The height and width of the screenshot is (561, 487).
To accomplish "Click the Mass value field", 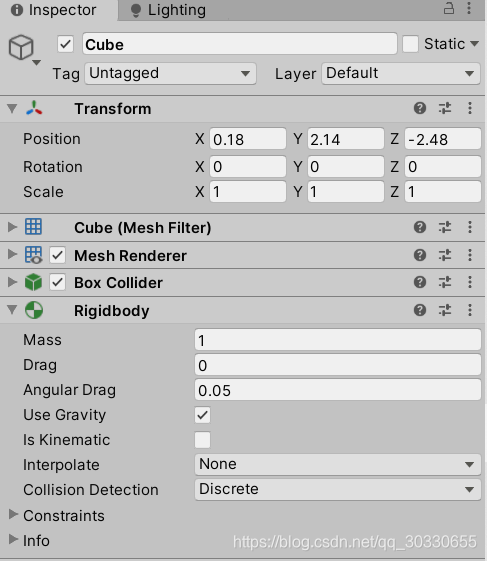I will click(338, 340).
